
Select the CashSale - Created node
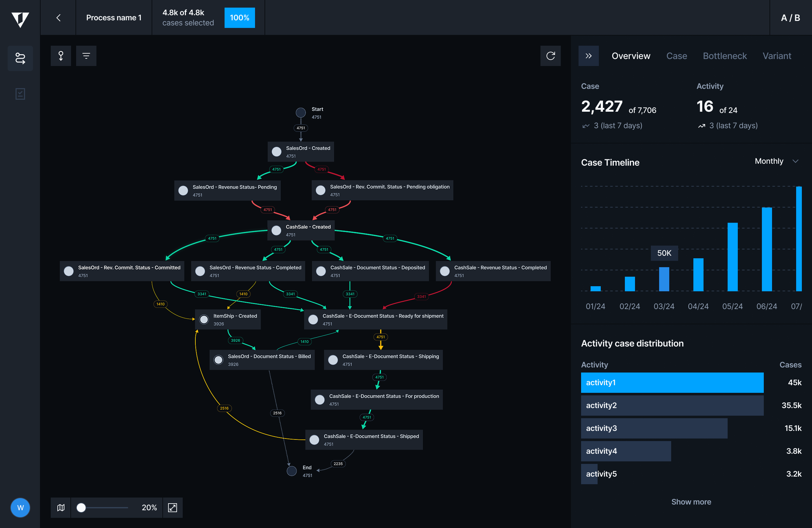[301, 230]
